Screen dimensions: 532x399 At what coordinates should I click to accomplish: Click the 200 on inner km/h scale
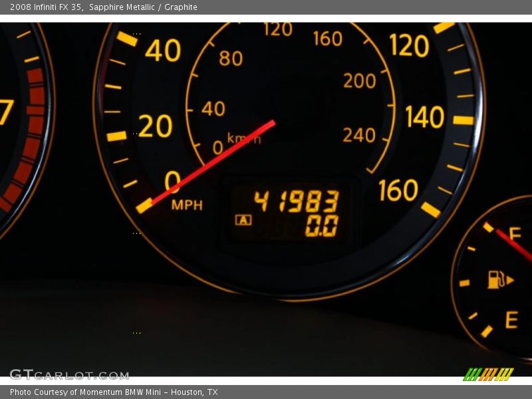(x=359, y=81)
